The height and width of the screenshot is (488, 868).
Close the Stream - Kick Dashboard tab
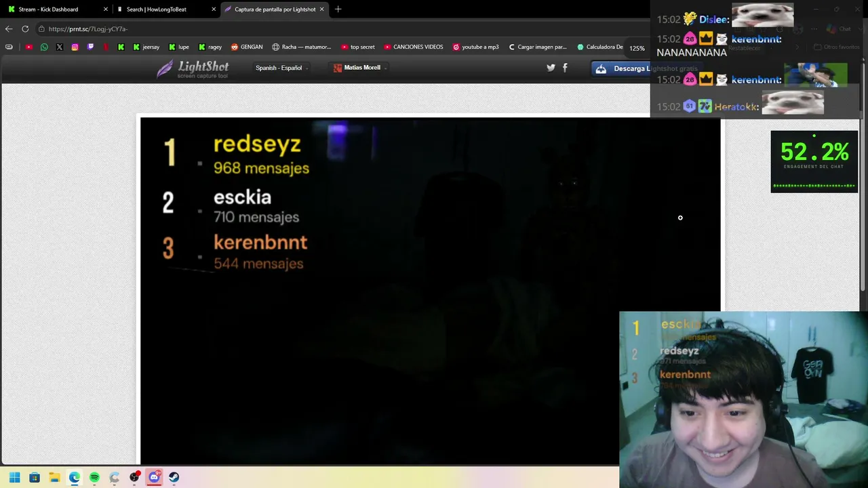coord(106,9)
